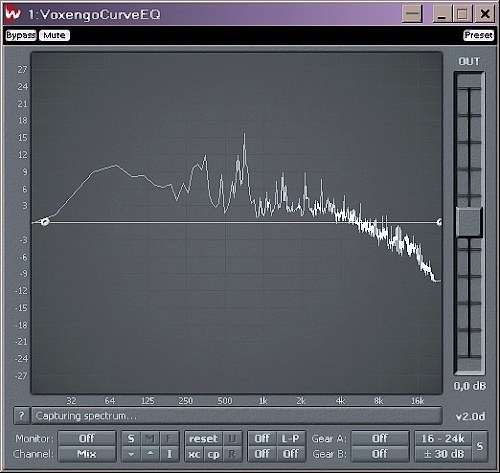The width and height of the screenshot is (500, 473).
Task: Open the Gear A selector
Action: 380,438
